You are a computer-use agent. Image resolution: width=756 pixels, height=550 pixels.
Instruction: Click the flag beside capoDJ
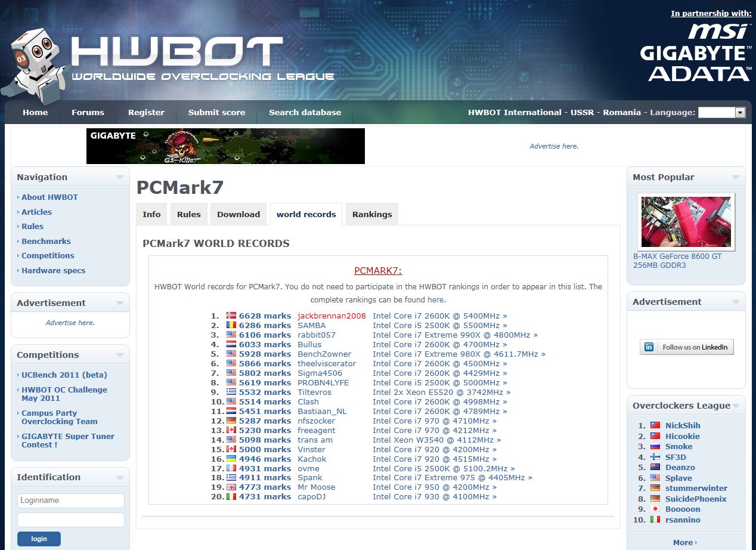[231, 497]
